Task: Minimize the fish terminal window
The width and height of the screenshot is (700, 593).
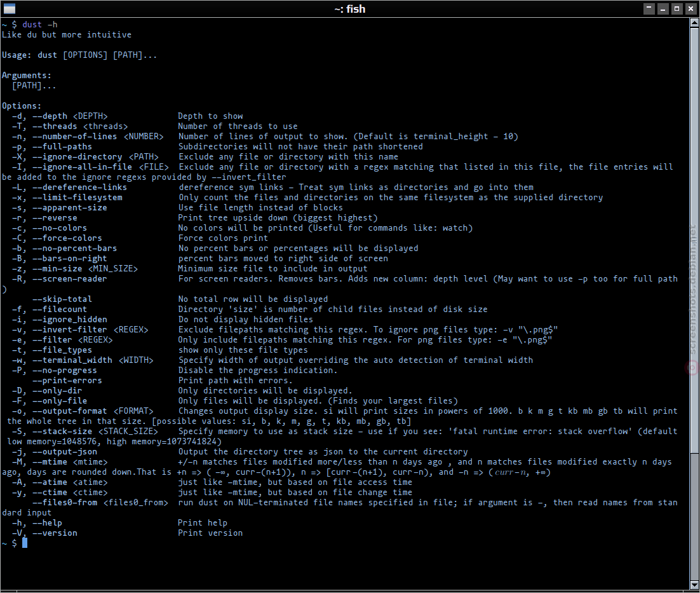Action: point(663,8)
